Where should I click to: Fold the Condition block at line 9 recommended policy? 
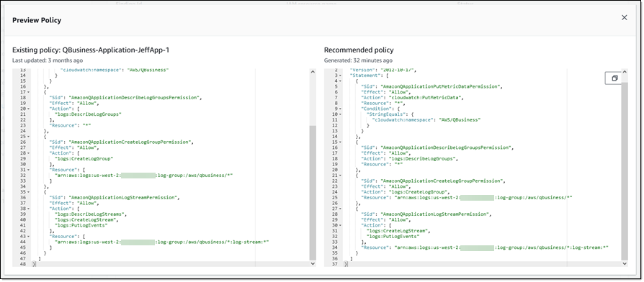[x=341, y=109]
